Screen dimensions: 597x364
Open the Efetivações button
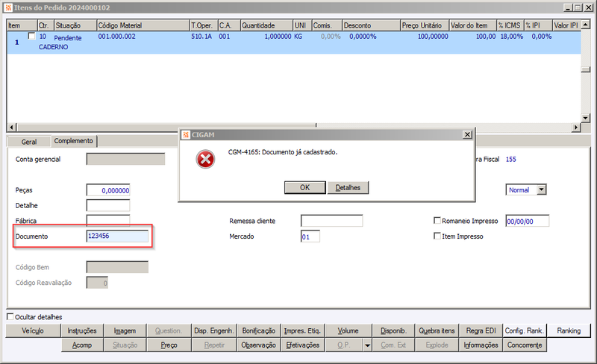(303, 345)
